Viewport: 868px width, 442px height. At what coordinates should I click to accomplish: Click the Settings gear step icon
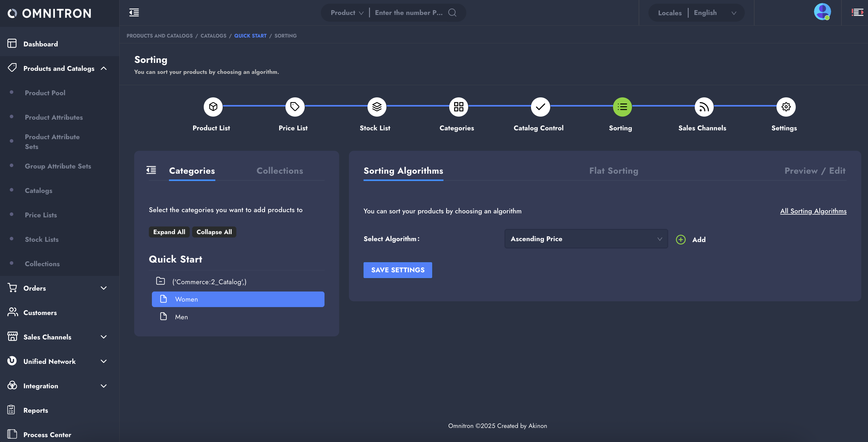(x=786, y=107)
